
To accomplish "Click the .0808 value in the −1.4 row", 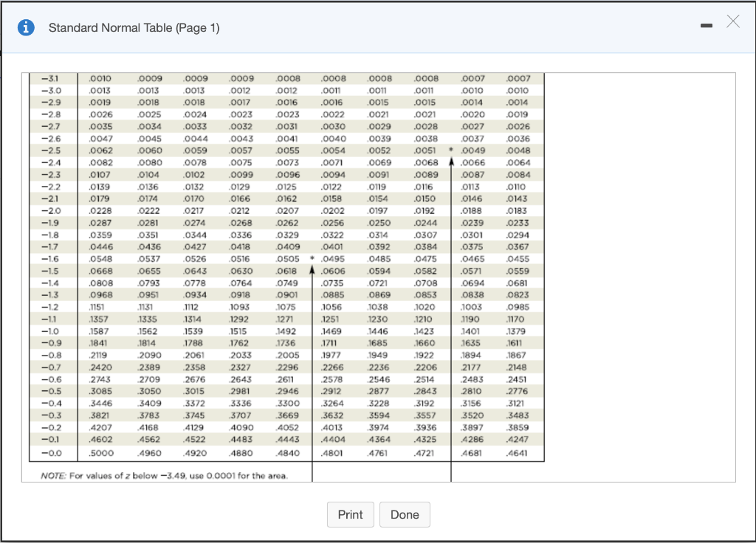I will (101, 283).
